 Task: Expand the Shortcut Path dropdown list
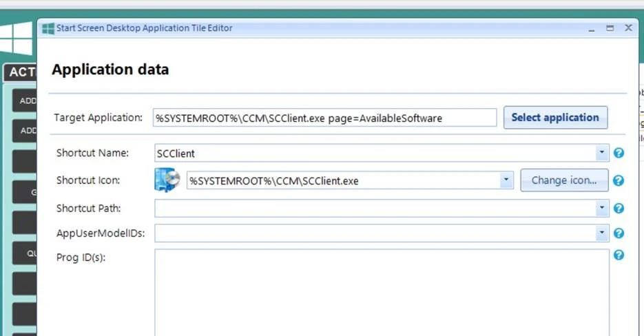coord(603,208)
